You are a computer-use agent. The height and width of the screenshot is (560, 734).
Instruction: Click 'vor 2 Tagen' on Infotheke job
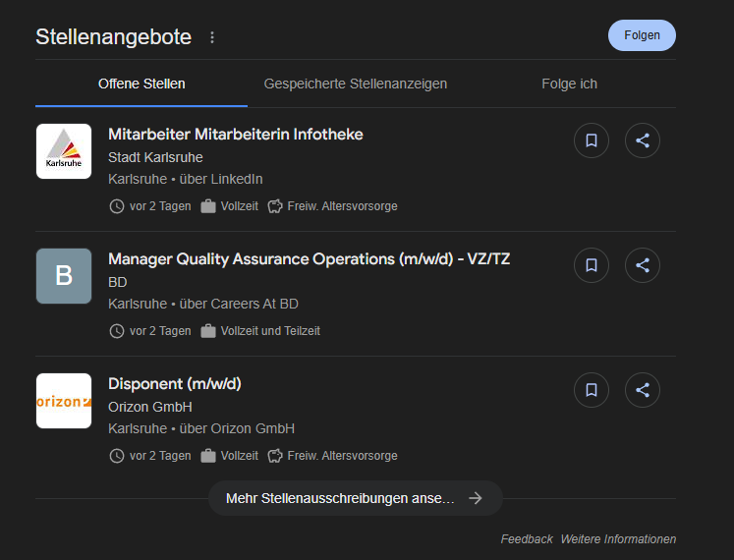pyautogui.click(x=160, y=206)
